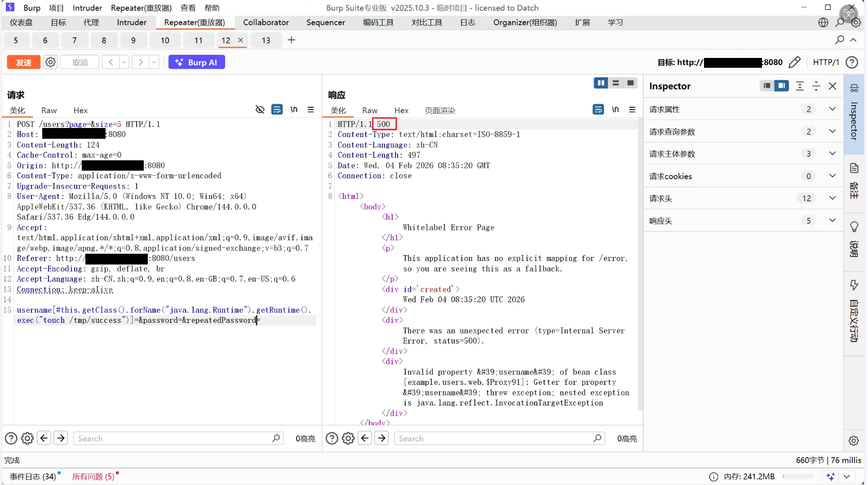Open the 编码工具 tab
The width and height of the screenshot is (868, 485).
[378, 22]
